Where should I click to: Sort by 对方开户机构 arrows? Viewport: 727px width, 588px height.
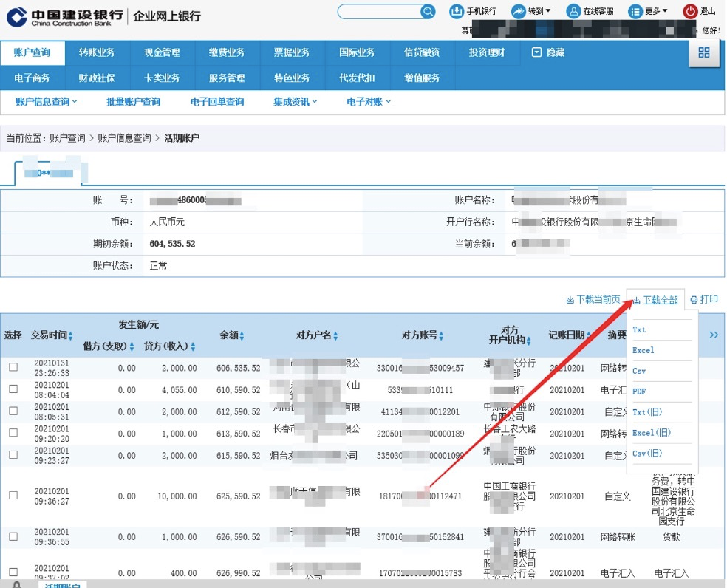[528, 341]
